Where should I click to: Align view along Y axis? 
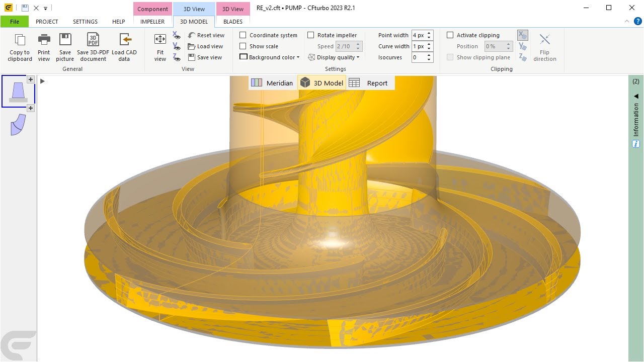coord(177,46)
